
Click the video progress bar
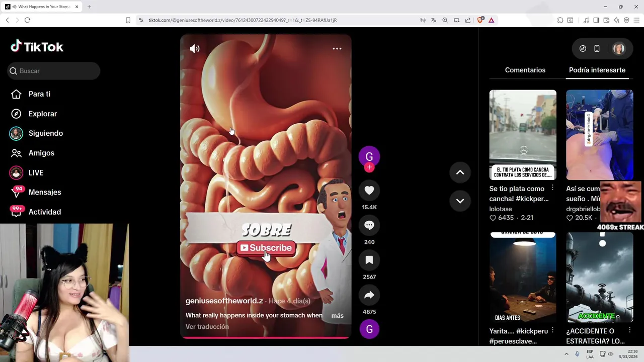pos(266,337)
